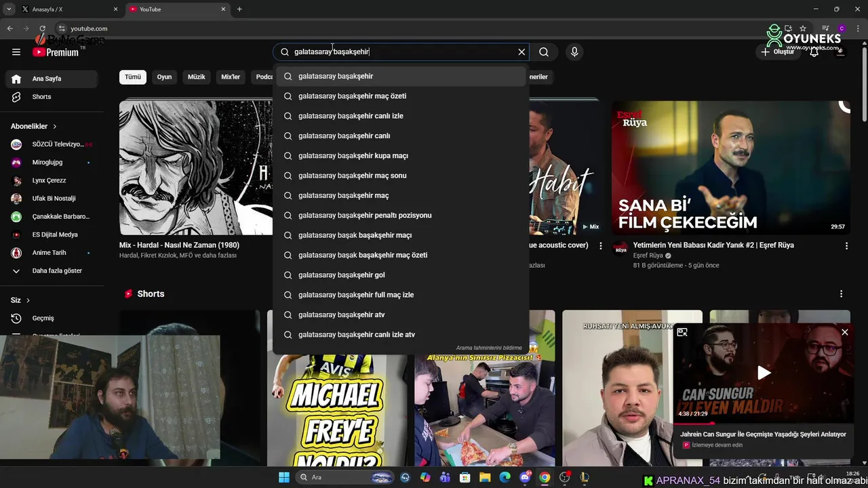The width and height of the screenshot is (868, 488).
Task: Submit search with the magnifier button
Action: (x=544, y=52)
